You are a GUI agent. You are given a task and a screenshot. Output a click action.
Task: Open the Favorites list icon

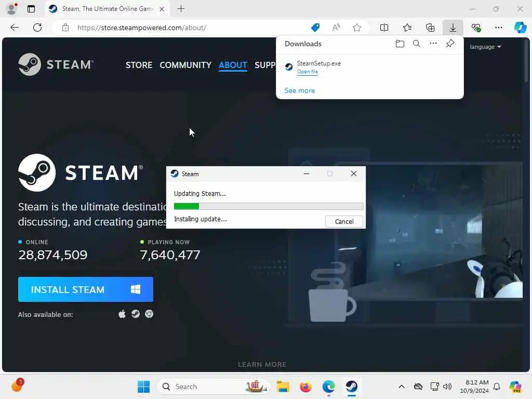tap(407, 28)
